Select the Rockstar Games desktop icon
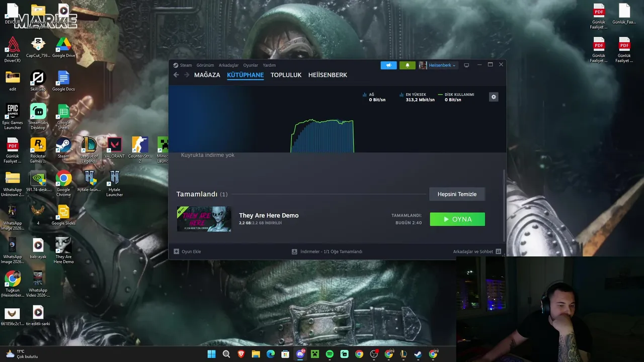The height and width of the screenshot is (362, 644). (x=38, y=150)
